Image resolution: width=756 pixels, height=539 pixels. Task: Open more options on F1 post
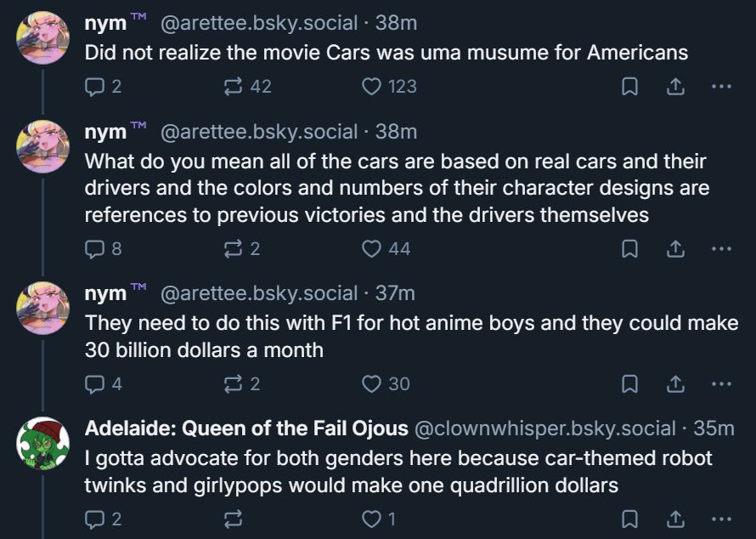(721, 383)
